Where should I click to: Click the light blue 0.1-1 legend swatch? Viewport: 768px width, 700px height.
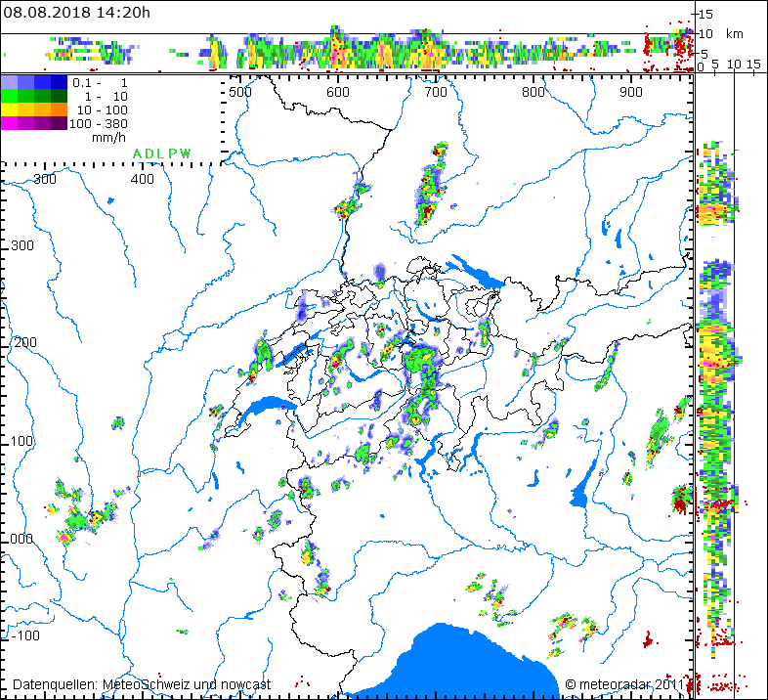pyautogui.click(x=34, y=82)
